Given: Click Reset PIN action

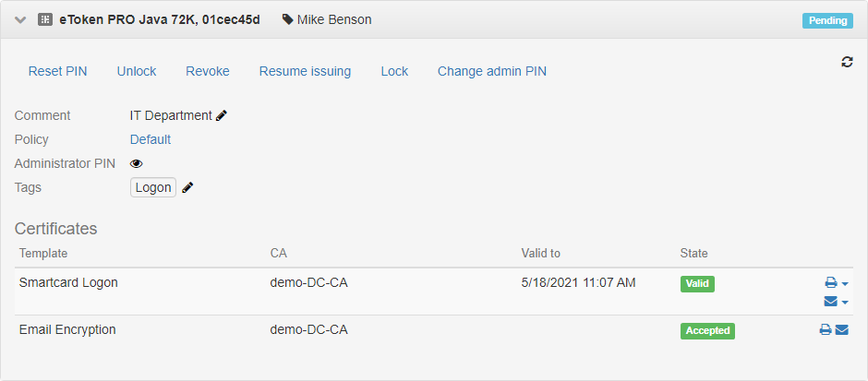Looking at the screenshot, I should tap(57, 71).
